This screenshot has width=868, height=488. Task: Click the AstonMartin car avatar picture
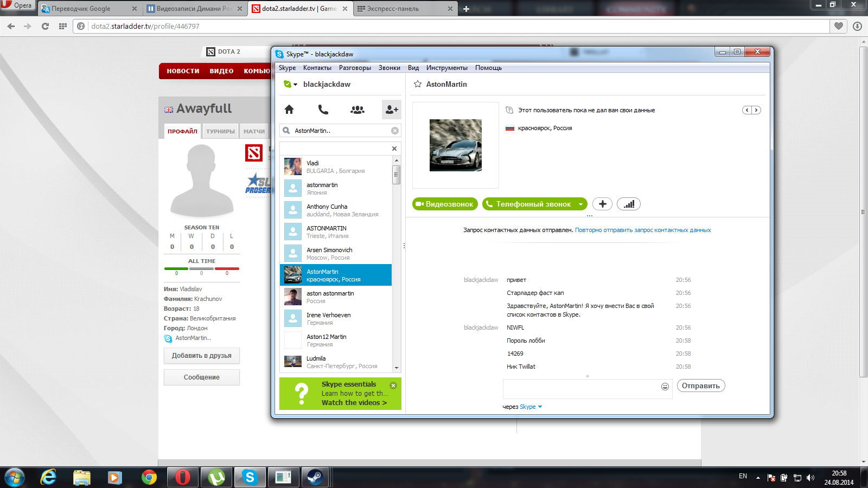(456, 145)
